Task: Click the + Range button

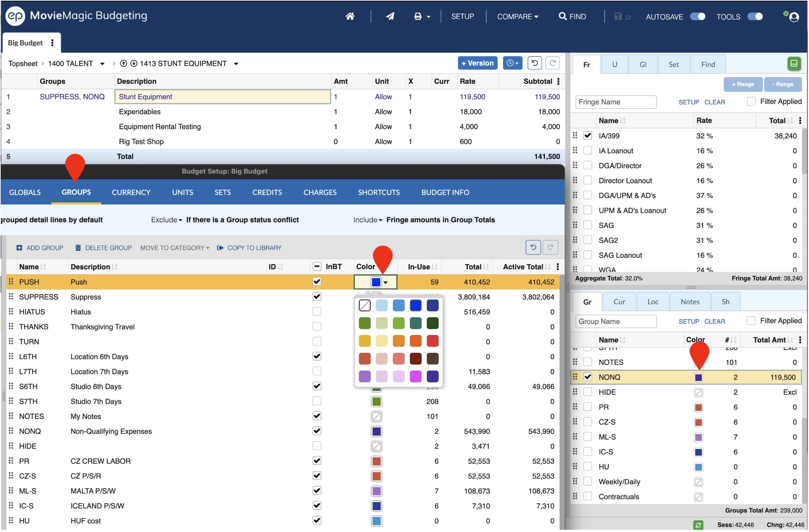Action: [743, 84]
